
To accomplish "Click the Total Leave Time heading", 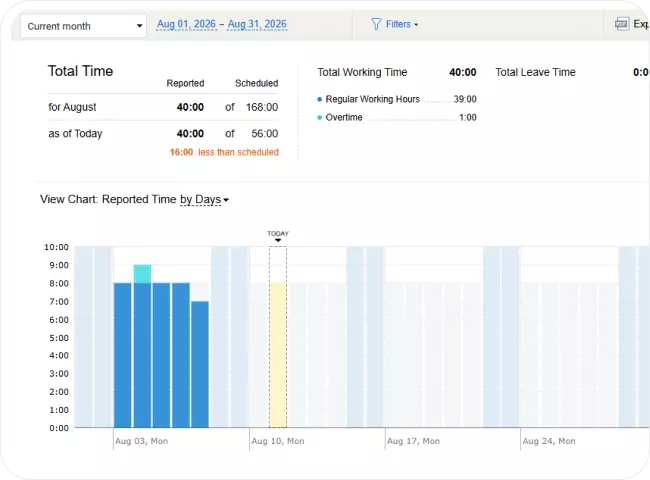I will click(536, 72).
